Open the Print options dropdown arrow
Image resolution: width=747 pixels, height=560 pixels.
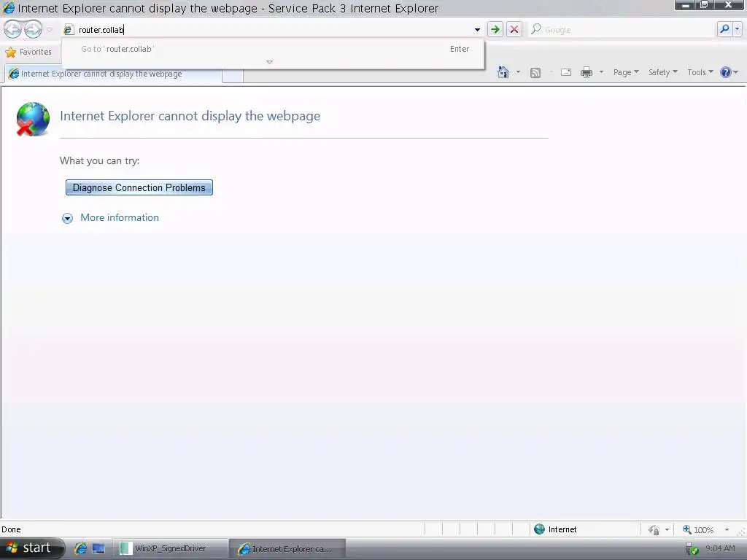[601, 72]
